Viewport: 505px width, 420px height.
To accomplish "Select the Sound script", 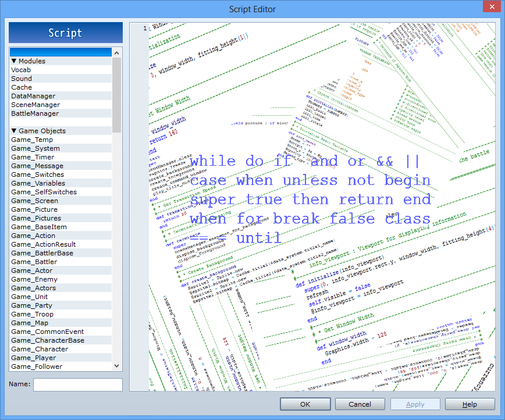I will tap(61, 79).
